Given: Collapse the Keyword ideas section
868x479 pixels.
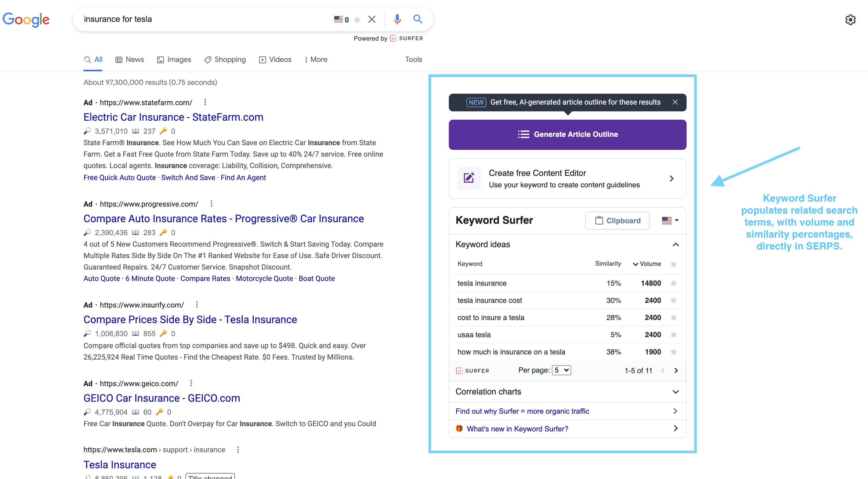Looking at the screenshot, I should [x=676, y=245].
